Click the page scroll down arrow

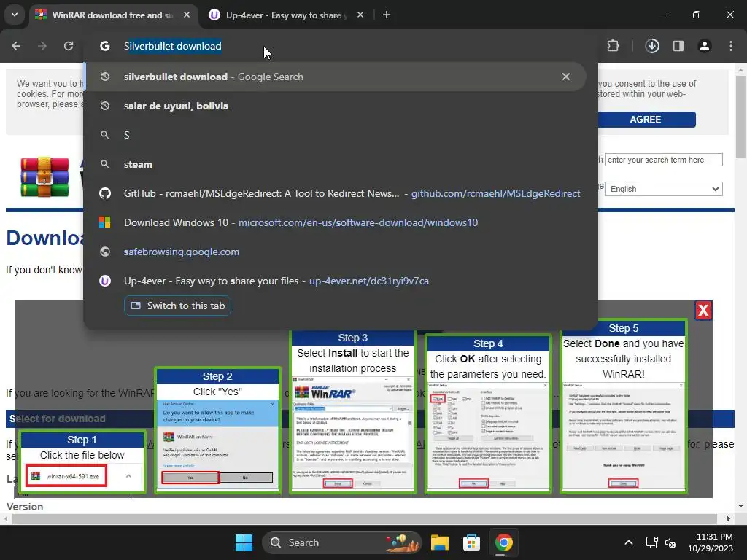point(741,506)
